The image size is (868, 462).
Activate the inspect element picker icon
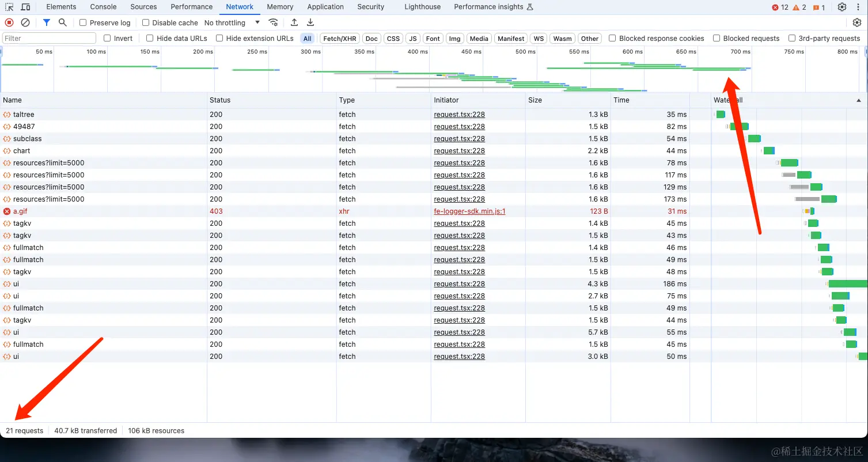click(9, 7)
